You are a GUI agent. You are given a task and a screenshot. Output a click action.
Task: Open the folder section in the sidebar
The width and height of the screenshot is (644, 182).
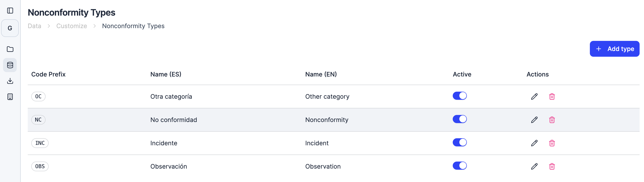pyautogui.click(x=10, y=49)
